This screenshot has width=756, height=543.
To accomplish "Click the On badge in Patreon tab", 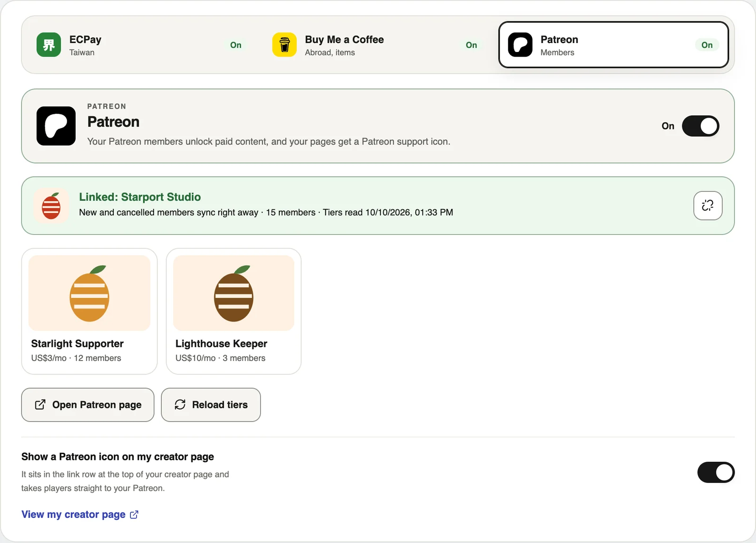I will pyautogui.click(x=707, y=45).
